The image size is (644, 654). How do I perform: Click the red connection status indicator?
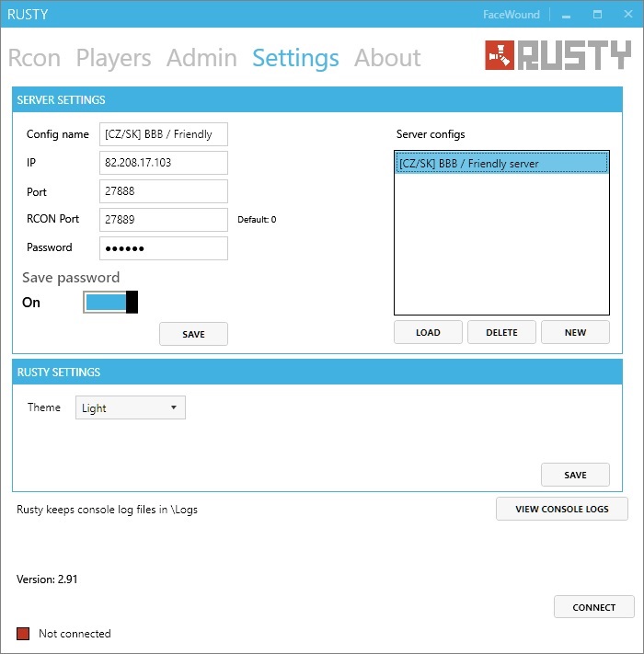pos(23,633)
